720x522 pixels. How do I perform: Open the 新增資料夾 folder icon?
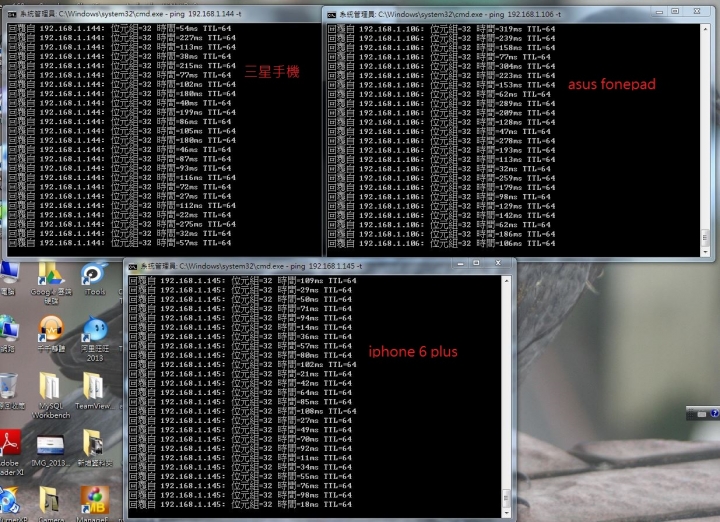94,448
